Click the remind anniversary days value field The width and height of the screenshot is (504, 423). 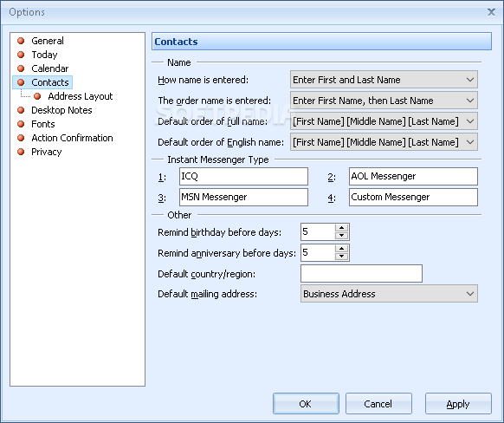point(318,252)
